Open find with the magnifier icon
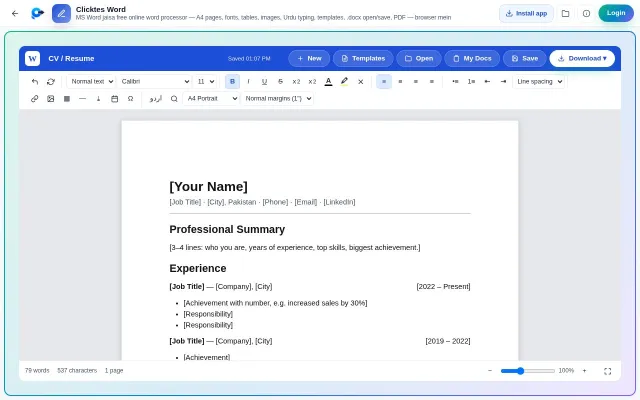 click(x=174, y=99)
